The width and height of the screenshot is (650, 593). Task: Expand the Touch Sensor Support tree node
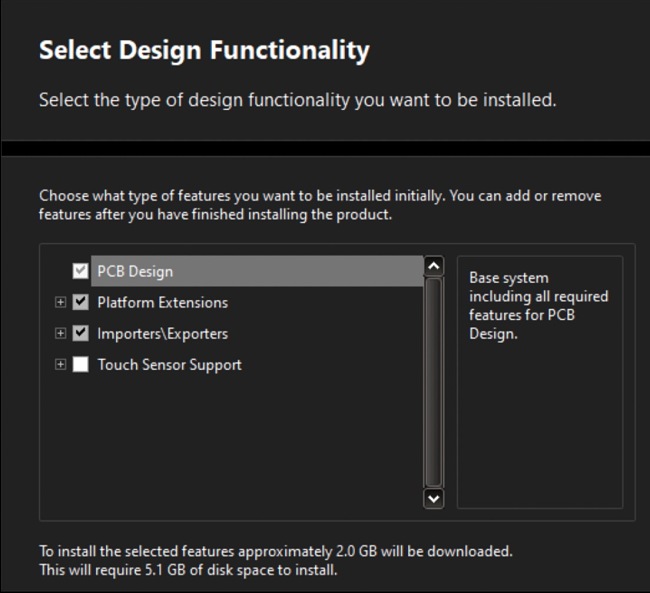pyautogui.click(x=61, y=365)
